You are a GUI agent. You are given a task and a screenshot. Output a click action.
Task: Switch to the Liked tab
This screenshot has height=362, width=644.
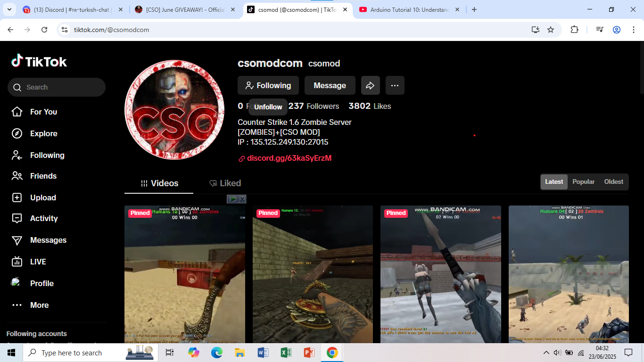pyautogui.click(x=225, y=183)
